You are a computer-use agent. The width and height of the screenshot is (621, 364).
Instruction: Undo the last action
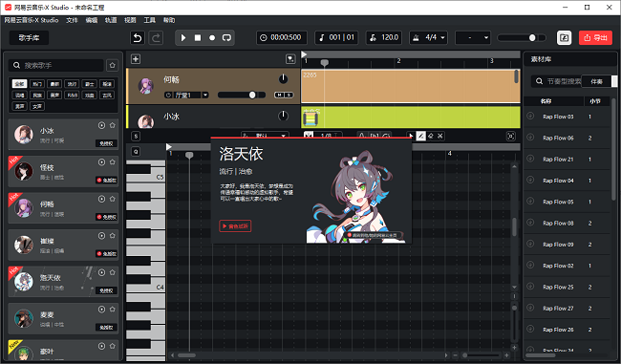(137, 38)
